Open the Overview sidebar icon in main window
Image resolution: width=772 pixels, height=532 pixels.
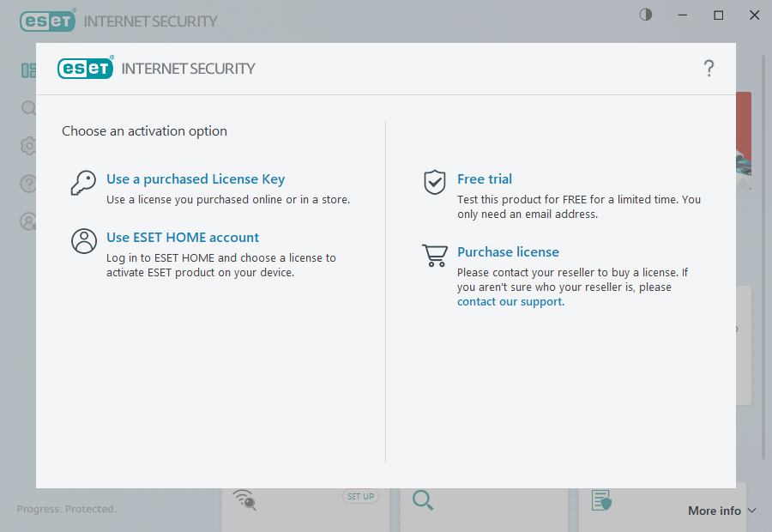28,70
